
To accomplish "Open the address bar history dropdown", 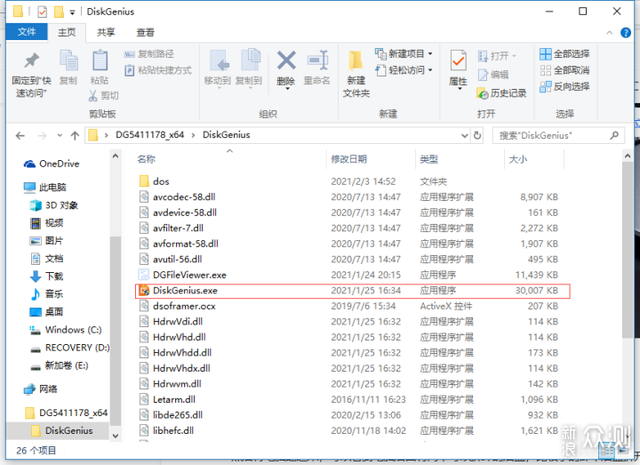I will tap(464, 136).
